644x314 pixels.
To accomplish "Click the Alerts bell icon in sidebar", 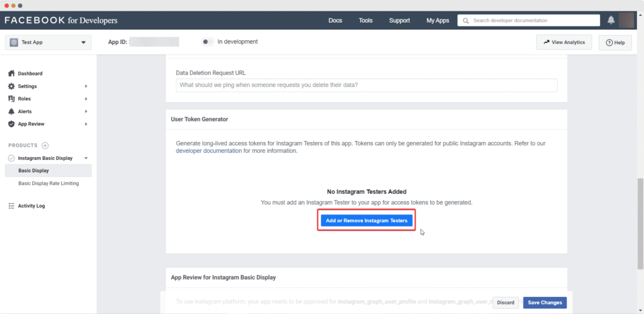I will (x=11, y=111).
